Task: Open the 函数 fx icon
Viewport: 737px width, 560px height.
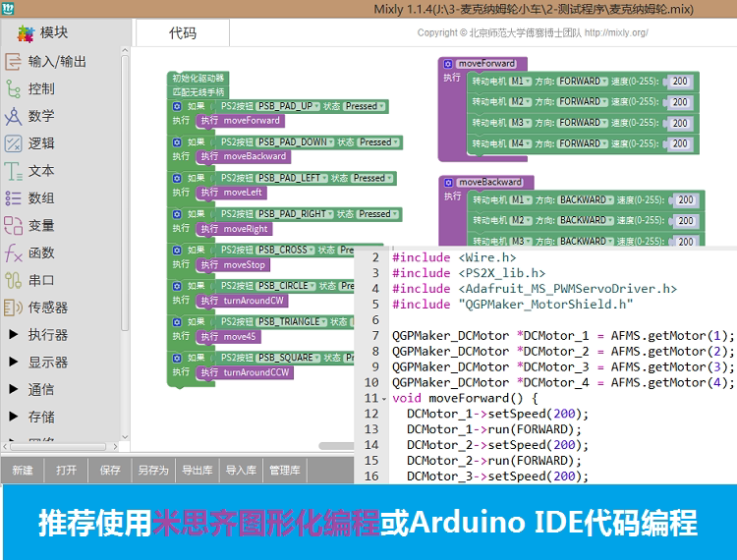Action: 13,252
